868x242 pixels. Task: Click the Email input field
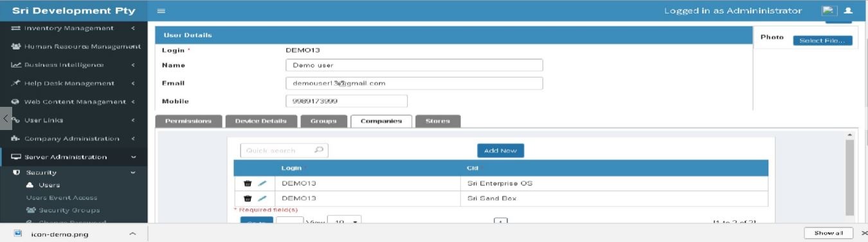(414, 83)
